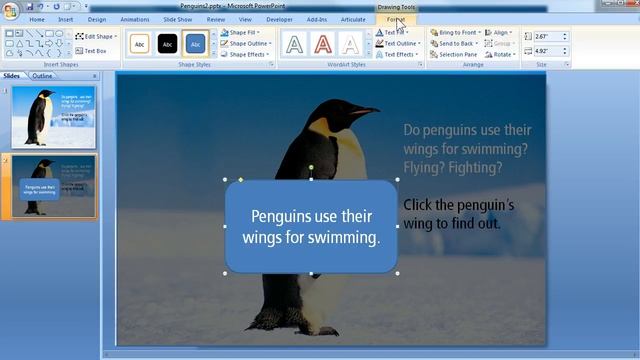The image size is (640, 360).
Task: Close the Slides/Outline pane
Action: tap(95, 76)
